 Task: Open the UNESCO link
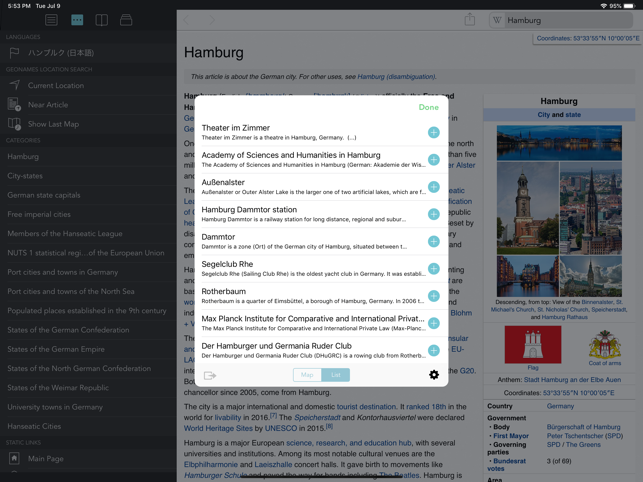pos(280,428)
